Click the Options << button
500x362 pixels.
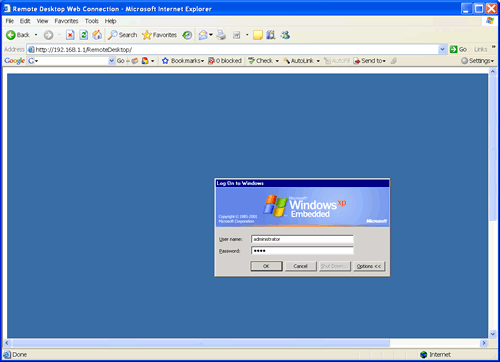pyautogui.click(x=369, y=266)
